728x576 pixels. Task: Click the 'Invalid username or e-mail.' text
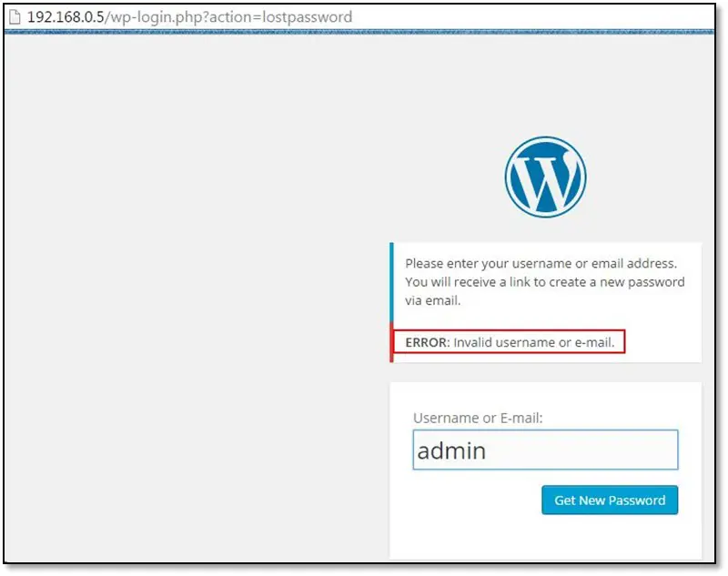tap(534, 342)
